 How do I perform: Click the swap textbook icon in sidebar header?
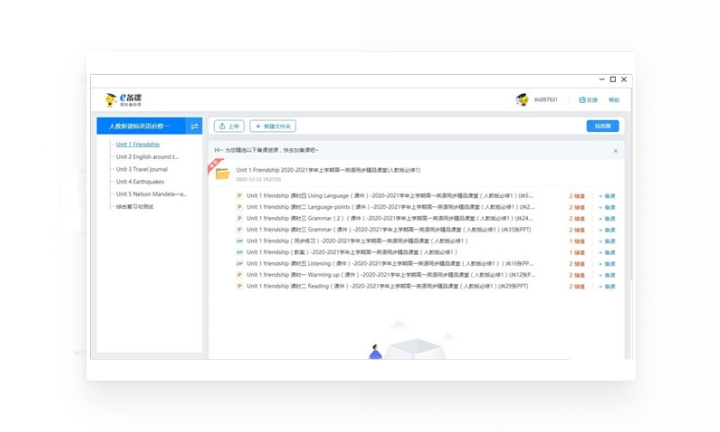click(194, 126)
